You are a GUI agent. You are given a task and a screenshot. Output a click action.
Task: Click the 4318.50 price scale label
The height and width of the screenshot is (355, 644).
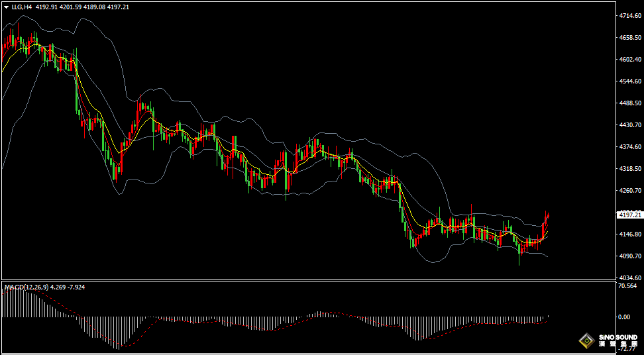point(630,169)
